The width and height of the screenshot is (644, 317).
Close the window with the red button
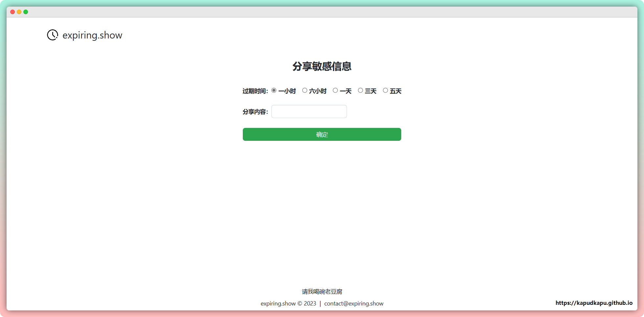[12, 12]
